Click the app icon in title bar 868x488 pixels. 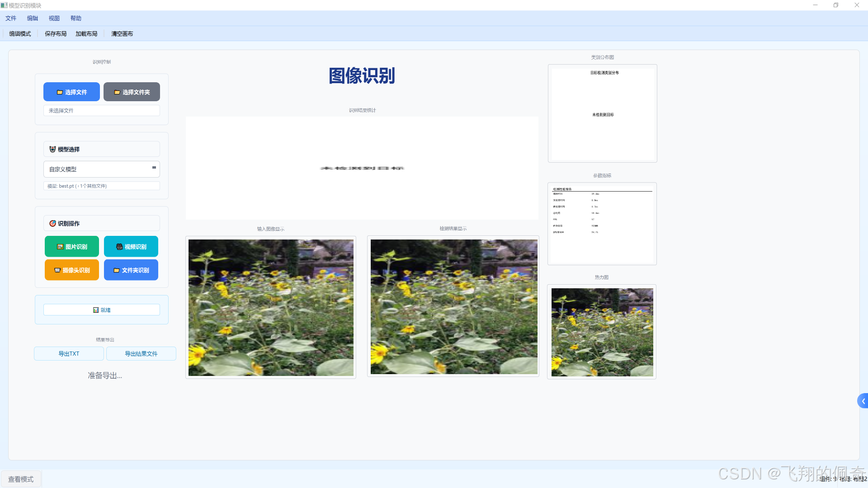click(x=4, y=5)
